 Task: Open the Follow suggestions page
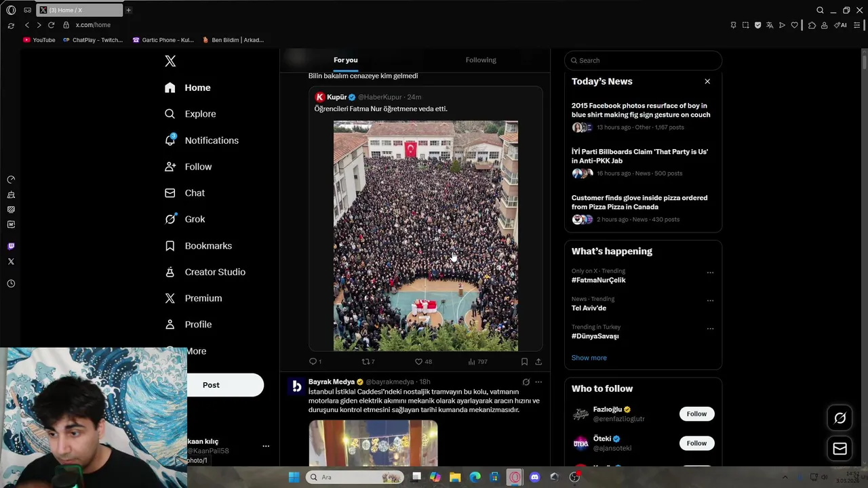click(x=188, y=167)
